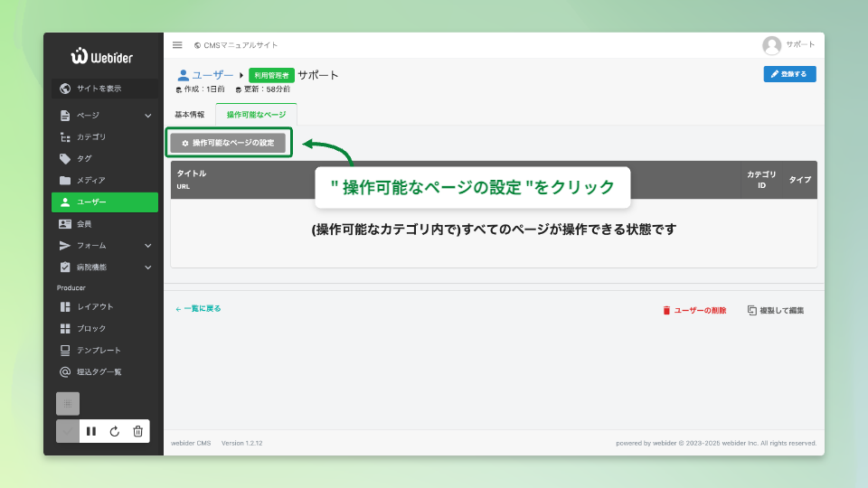Click the grid icon above the recorder toolbar

[68, 403]
